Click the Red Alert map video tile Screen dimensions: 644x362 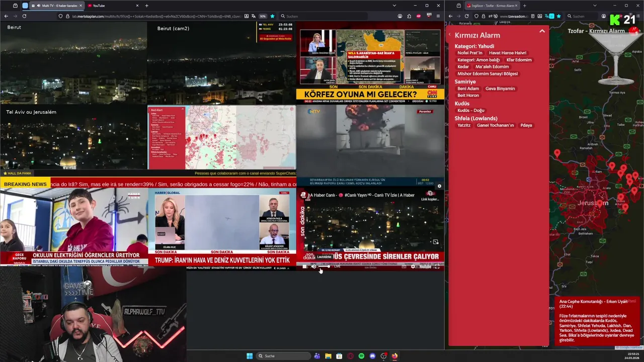[222, 138]
